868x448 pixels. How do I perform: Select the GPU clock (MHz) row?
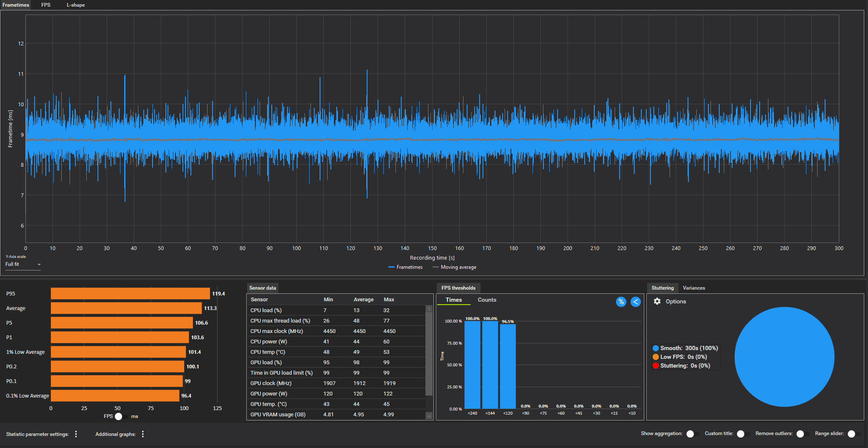pyautogui.click(x=336, y=383)
